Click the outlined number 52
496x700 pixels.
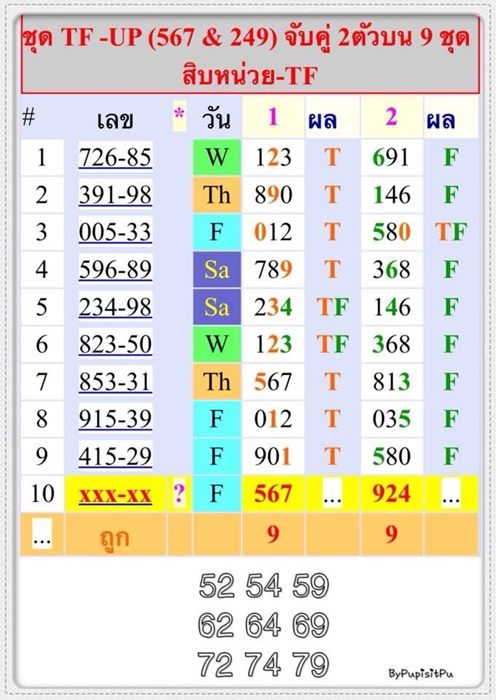click(217, 586)
